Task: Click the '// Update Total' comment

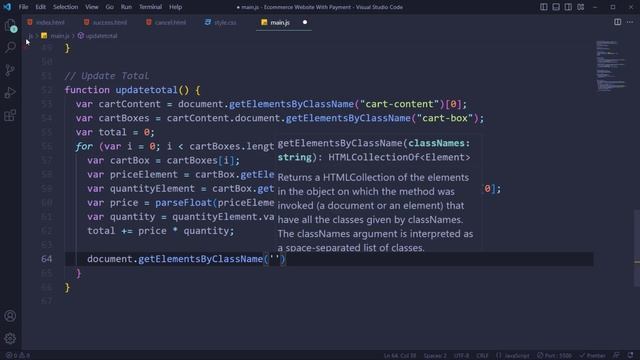Action: 107,76
